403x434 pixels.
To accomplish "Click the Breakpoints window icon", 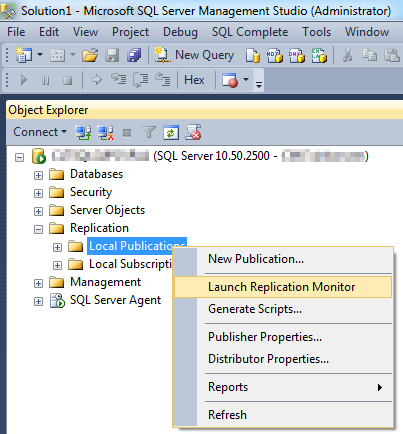I will point(230,80).
